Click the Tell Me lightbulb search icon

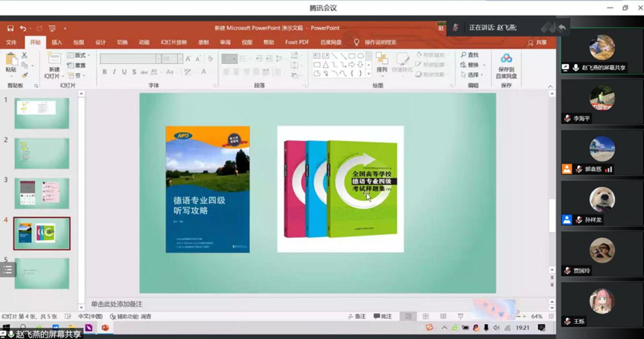tap(357, 42)
